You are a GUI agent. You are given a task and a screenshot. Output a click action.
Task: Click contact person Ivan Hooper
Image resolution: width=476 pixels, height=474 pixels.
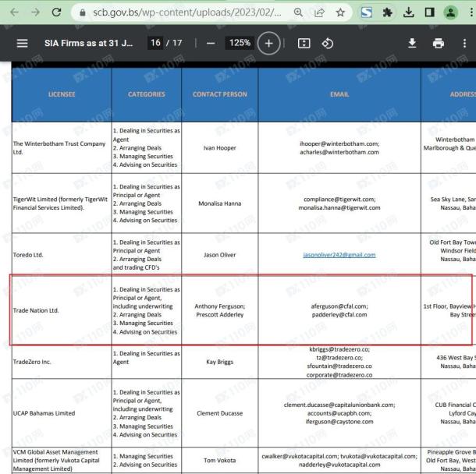point(220,148)
